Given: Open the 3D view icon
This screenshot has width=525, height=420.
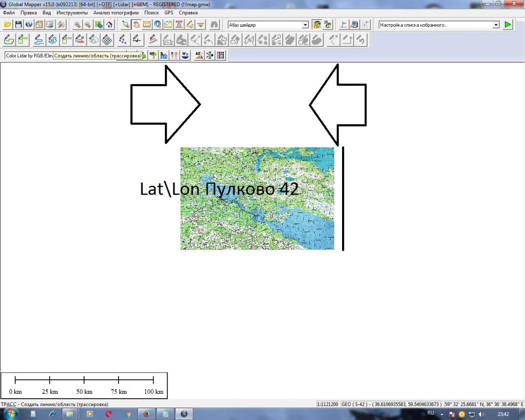Looking at the screenshot, I should (x=328, y=25).
